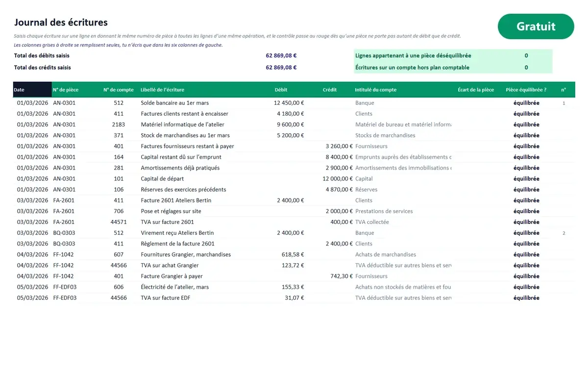Screen dimensions: 588x392
Task: Click Stock de marchandises au 1er mars
Action: tap(185, 135)
